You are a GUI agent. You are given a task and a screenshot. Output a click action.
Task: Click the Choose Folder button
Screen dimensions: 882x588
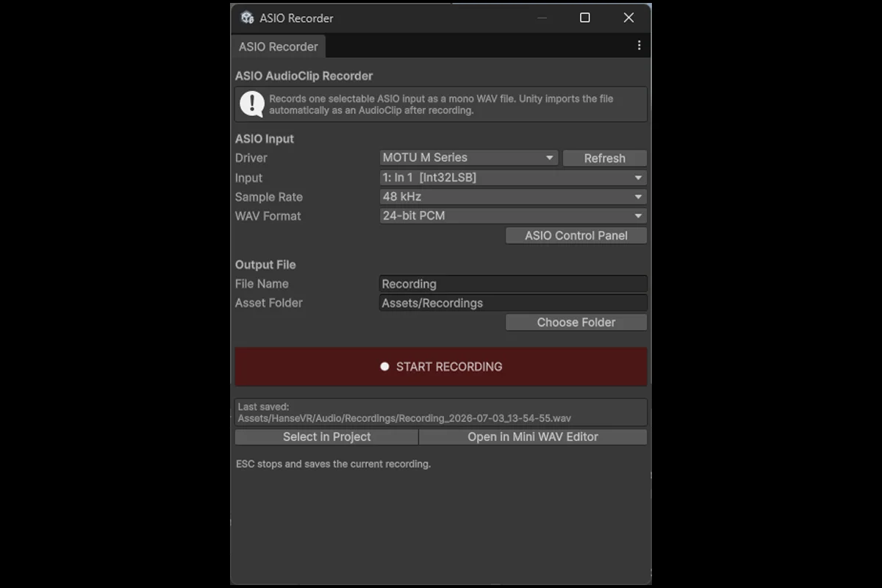576,323
